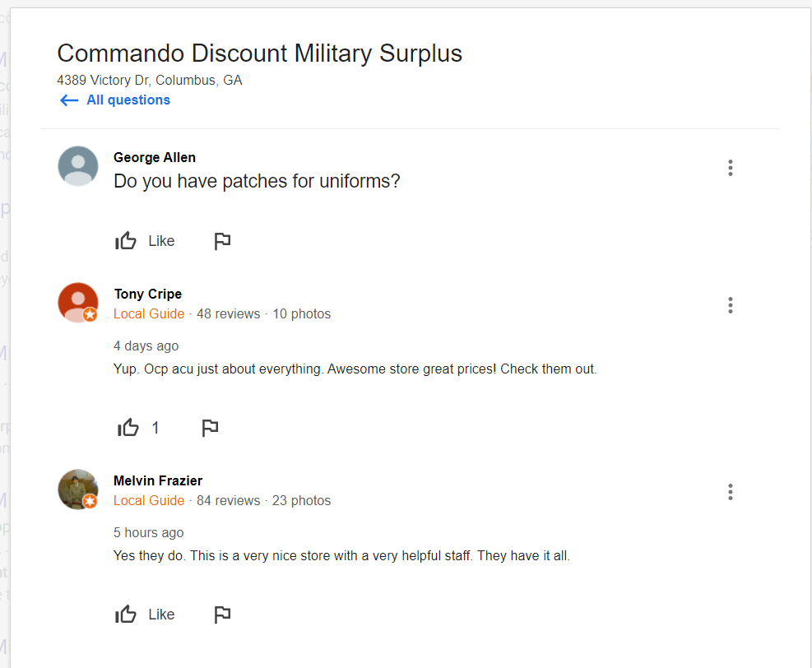Viewport: 812px width, 668px height.
Task: Click Tony Cripe's profile picture
Action: (78, 303)
